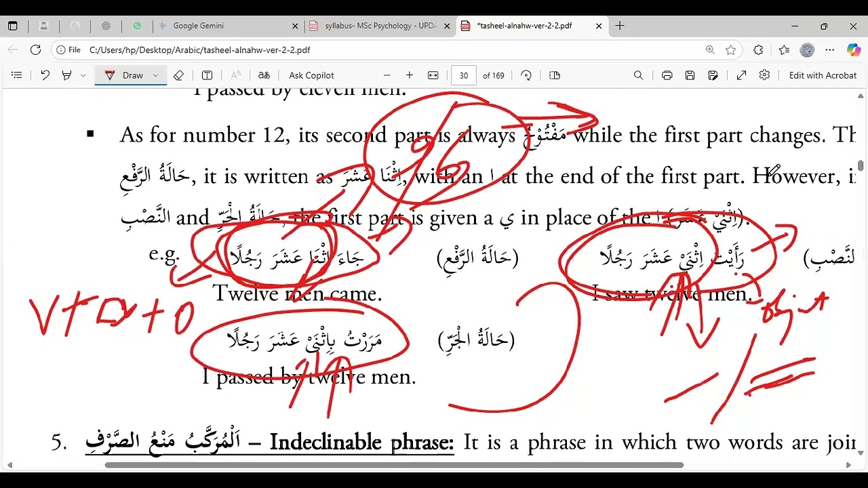The width and height of the screenshot is (868, 488).
Task: Click the Read aloud icon
Action: click(236, 75)
